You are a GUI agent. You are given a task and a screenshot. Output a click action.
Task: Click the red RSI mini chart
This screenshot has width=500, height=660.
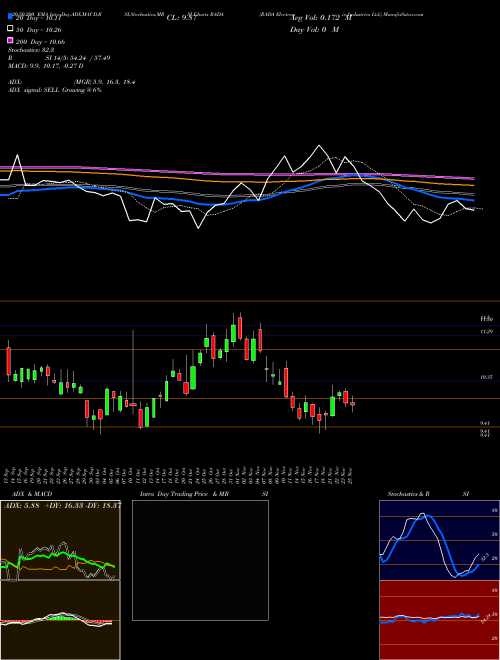point(439,620)
